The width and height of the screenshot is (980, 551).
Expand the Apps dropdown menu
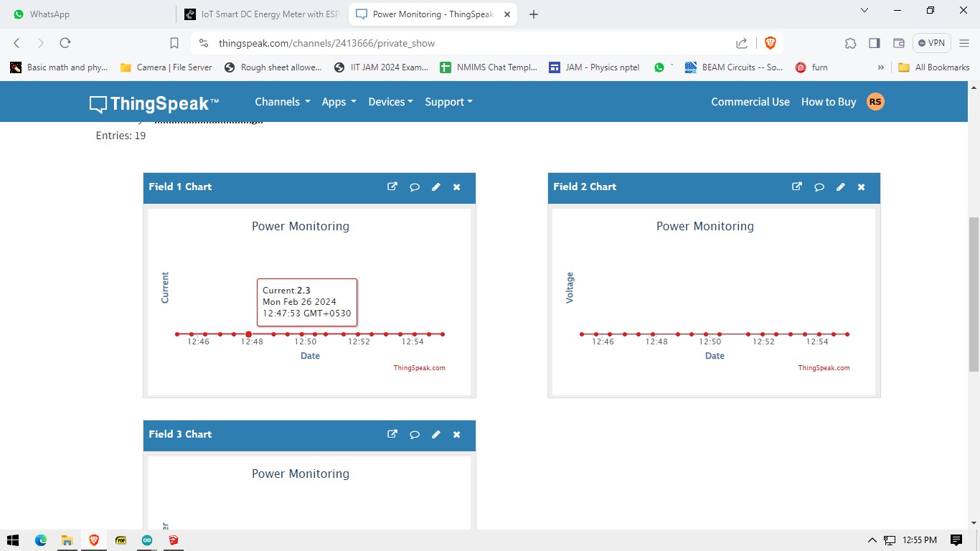tap(339, 102)
